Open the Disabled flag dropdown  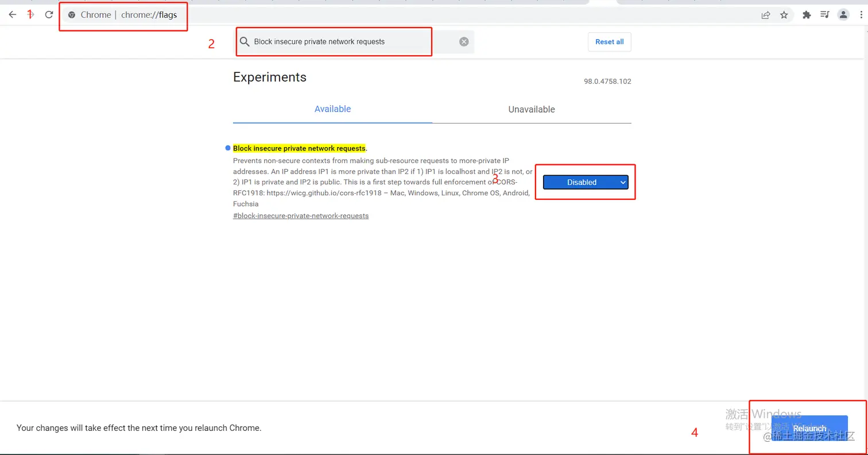pos(586,182)
